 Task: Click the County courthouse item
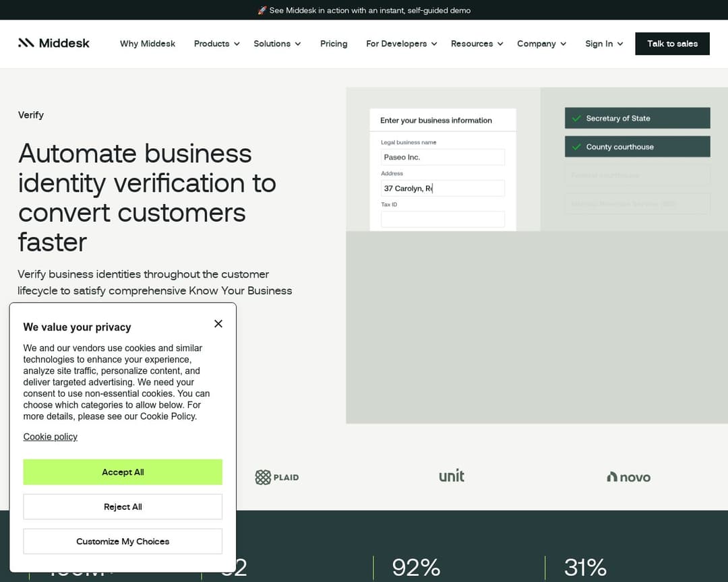(638, 147)
